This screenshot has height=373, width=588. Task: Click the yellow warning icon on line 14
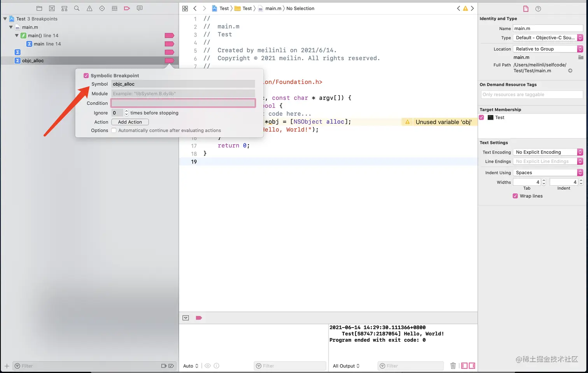coord(407,122)
